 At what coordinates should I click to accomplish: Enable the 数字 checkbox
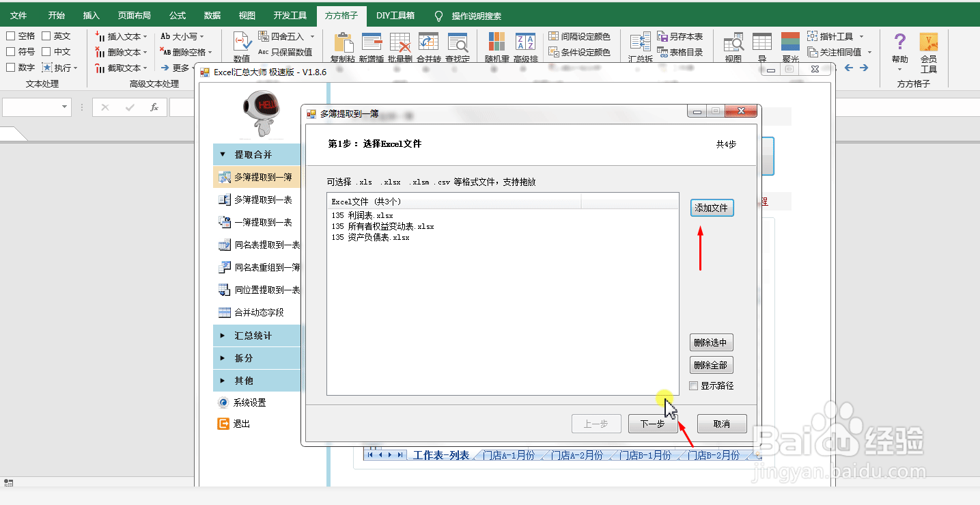(11, 68)
